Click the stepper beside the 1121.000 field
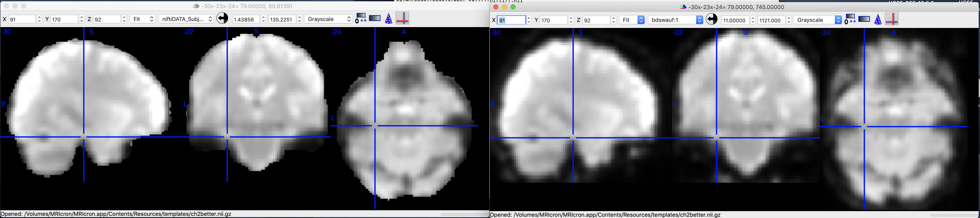The height and width of the screenshot is (218, 980). [789, 20]
